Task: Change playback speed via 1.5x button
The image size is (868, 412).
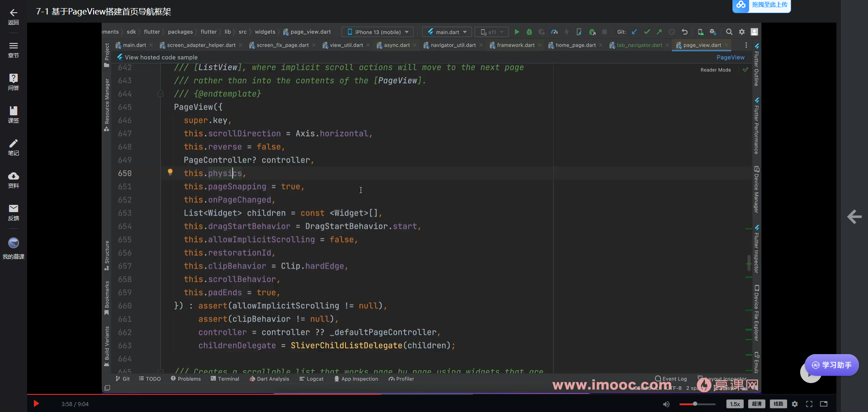Action: (x=735, y=404)
